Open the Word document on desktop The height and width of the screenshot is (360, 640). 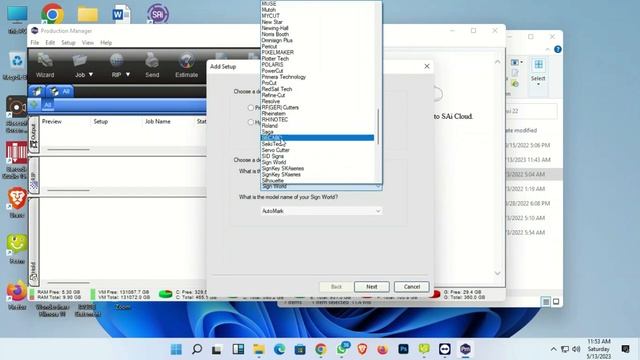pos(121,14)
